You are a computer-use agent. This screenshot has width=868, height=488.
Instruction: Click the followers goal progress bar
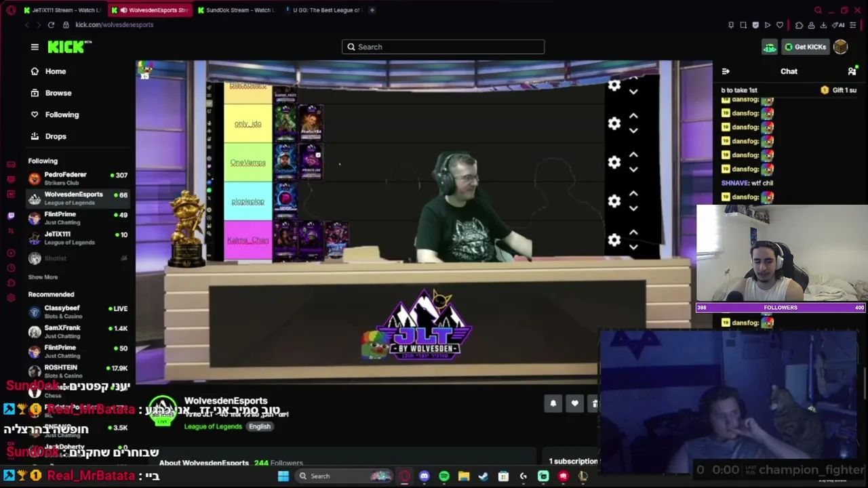[x=781, y=308]
